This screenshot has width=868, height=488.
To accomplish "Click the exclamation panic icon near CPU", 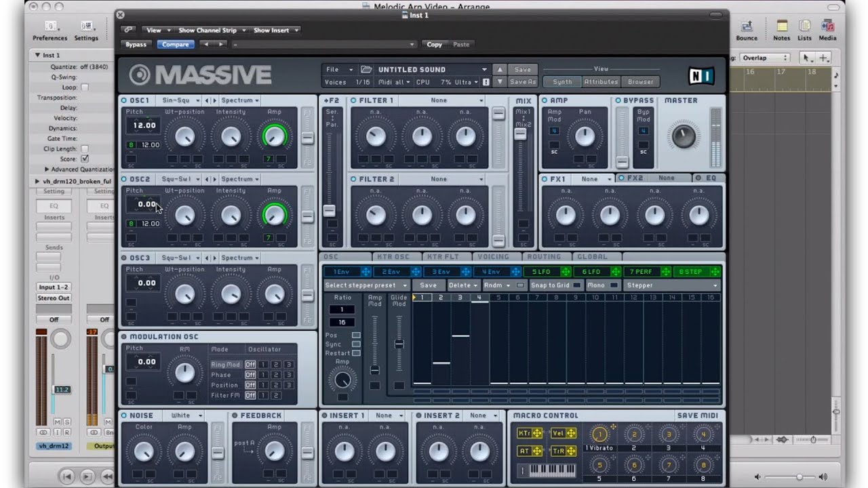I will (486, 82).
